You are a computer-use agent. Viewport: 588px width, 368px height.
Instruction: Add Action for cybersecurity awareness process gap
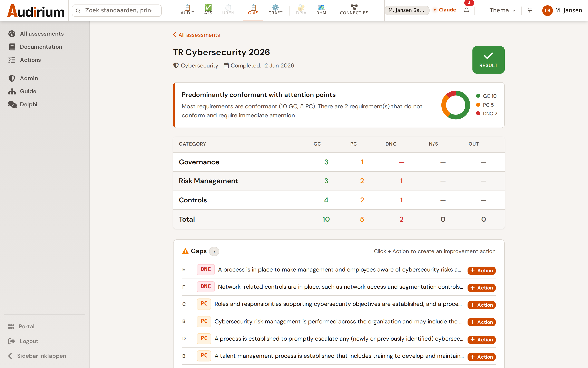[x=481, y=270]
